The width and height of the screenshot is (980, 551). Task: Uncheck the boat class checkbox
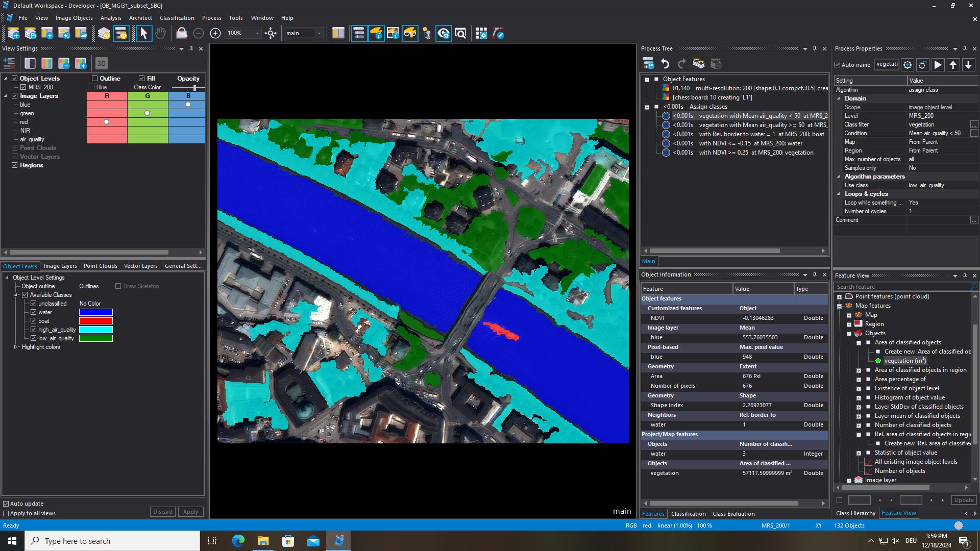click(34, 321)
